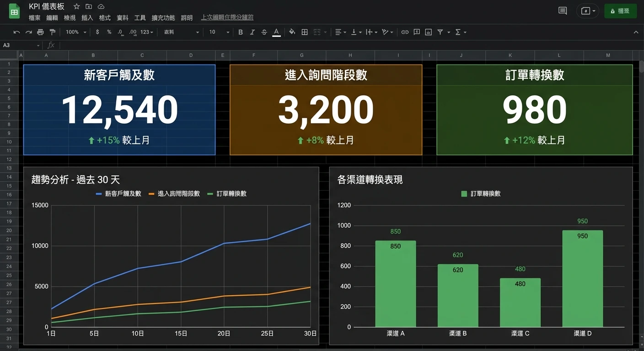Check the cloud save status icon

(x=101, y=6)
